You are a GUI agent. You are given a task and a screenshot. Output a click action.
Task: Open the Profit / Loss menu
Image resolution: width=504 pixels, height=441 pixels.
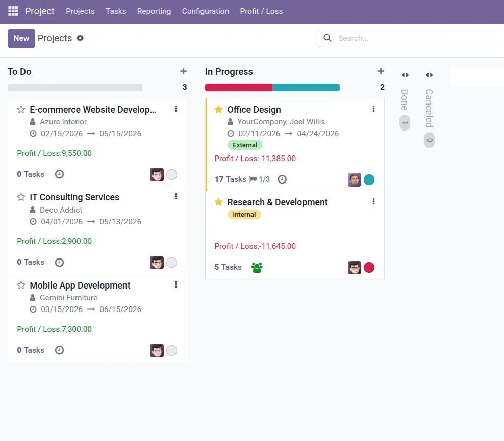261,11
